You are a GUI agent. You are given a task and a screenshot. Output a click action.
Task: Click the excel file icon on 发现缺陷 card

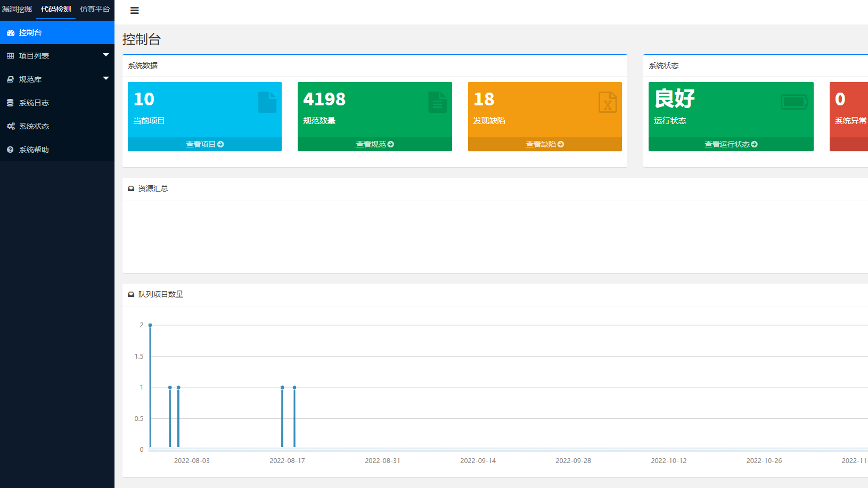pos(608,102)
